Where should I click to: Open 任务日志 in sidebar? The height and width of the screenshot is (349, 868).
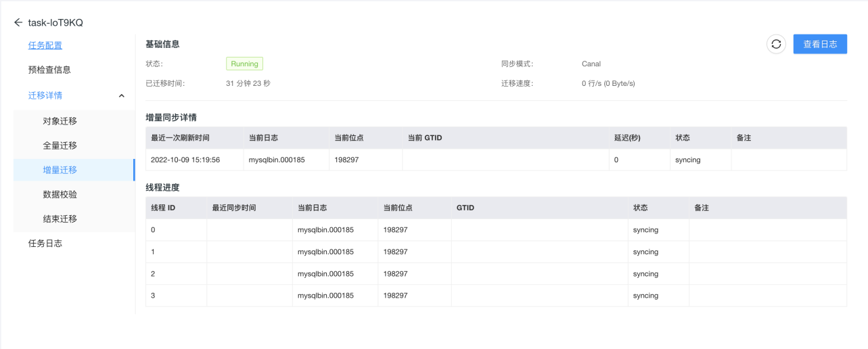[45, 243]
